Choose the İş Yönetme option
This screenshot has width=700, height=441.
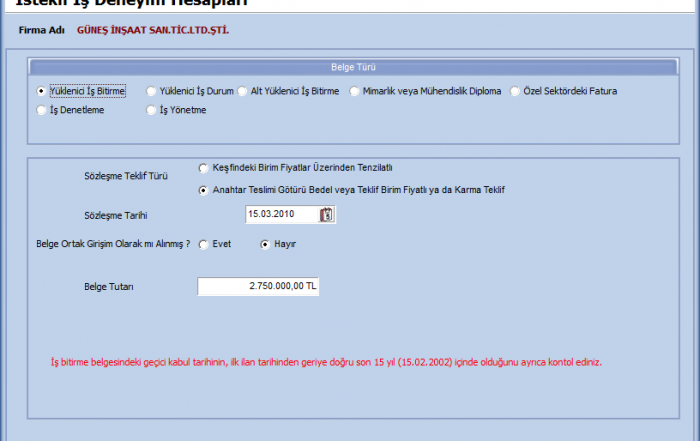152,110
